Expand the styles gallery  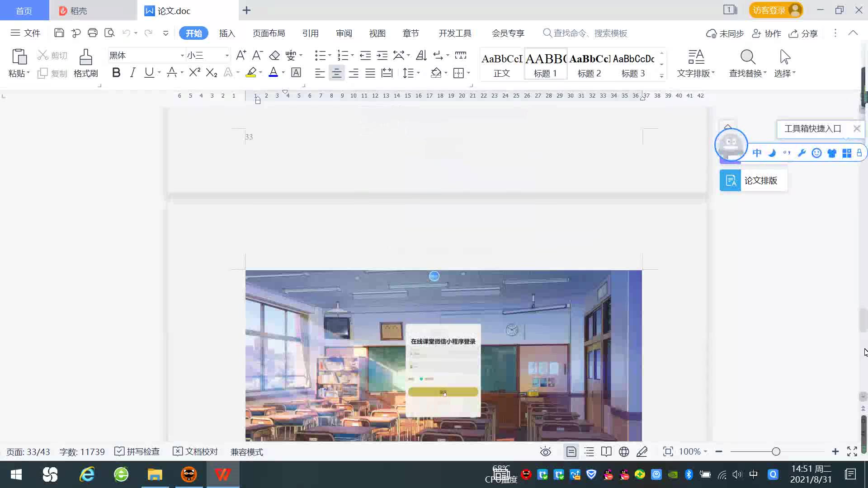pyautogui.click(x=661, y=76)
